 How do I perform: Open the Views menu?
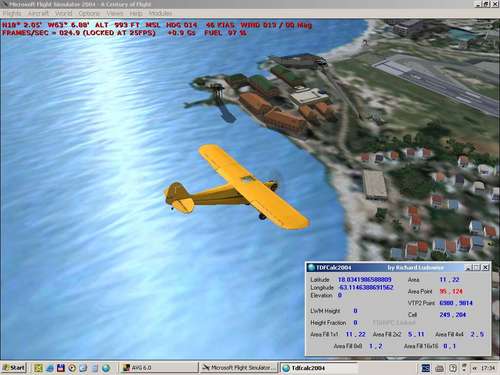click(115, 13)
